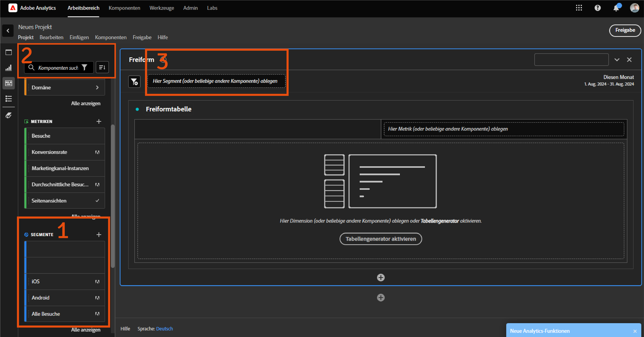Open the Panels icon in left rail
Image resolution: width=644 pixels, height=337 pixels.
click(x=9, y=52)
